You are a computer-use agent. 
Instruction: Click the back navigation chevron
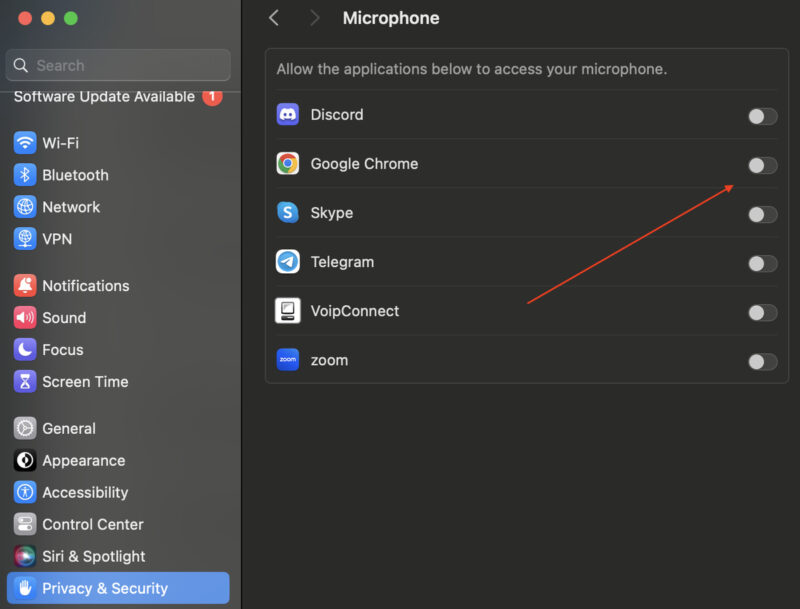[x=274, y=17]
